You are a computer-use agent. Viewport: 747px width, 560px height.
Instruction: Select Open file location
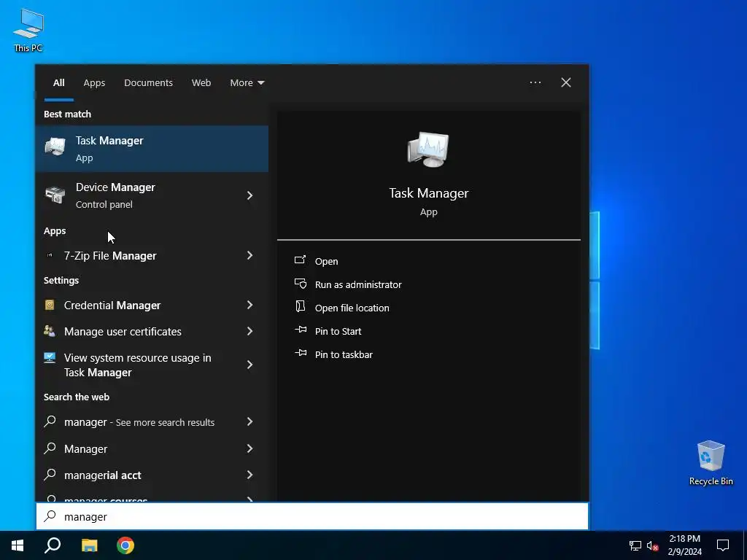coord(352,308)
